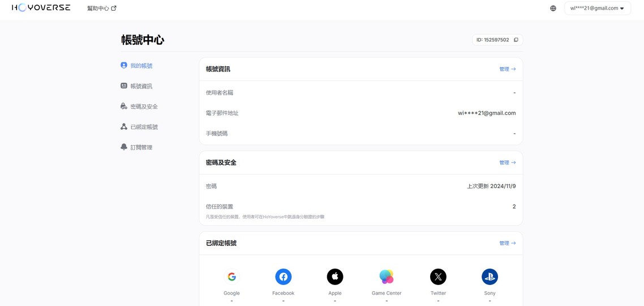
Task: Copy the account ID 152597502
Action: [516, 40]
